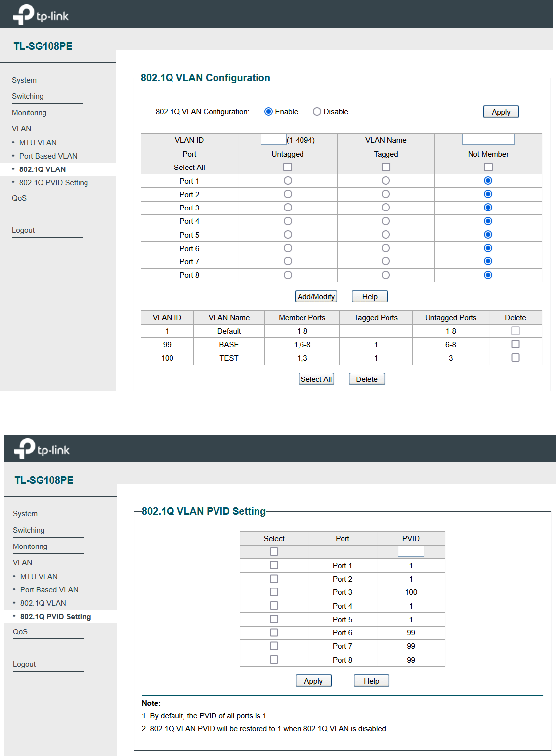559x756 pixels.
Task: Open MTU VLAN in top sidebar
Action: tap(38, 143)
